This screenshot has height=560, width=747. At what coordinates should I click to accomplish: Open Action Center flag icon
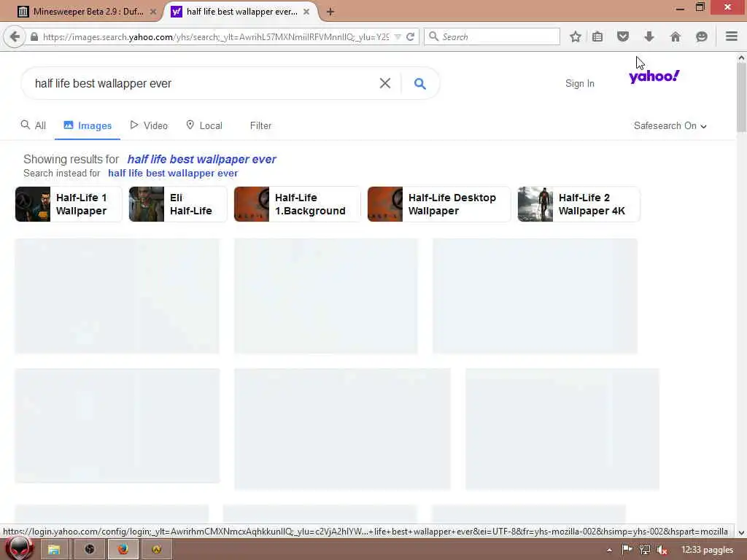[627, 550]
